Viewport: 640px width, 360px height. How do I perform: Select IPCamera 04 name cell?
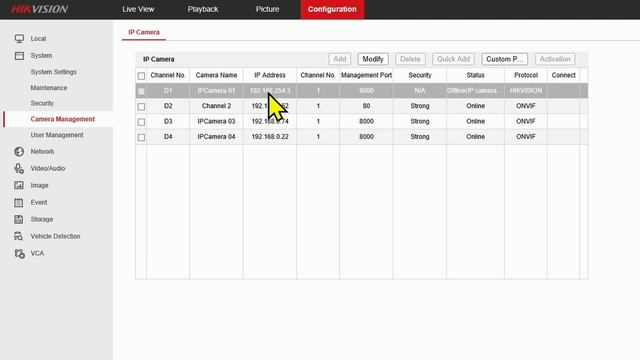pyautogui.click(x=216, y=137)
